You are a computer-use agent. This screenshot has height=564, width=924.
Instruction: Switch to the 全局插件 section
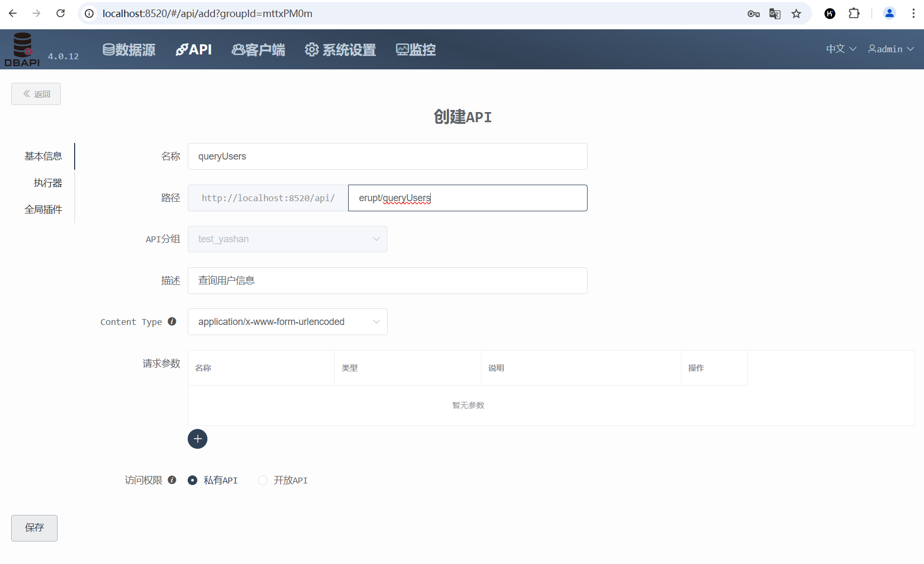click(x=44, y=209)
